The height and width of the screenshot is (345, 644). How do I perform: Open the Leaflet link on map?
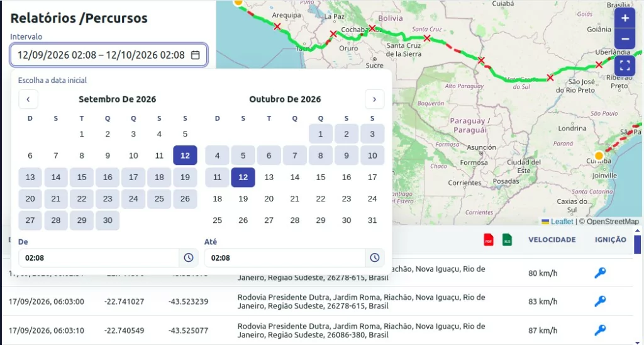[557, 222]
